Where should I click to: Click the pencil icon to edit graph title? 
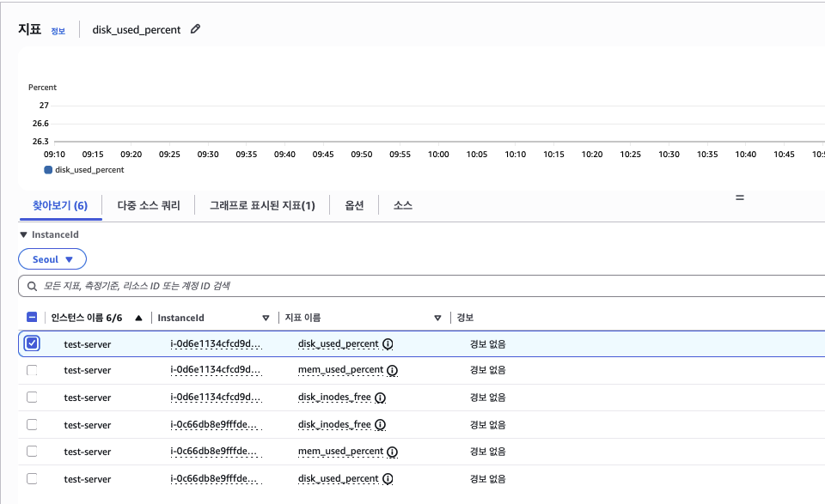[195, 29]
